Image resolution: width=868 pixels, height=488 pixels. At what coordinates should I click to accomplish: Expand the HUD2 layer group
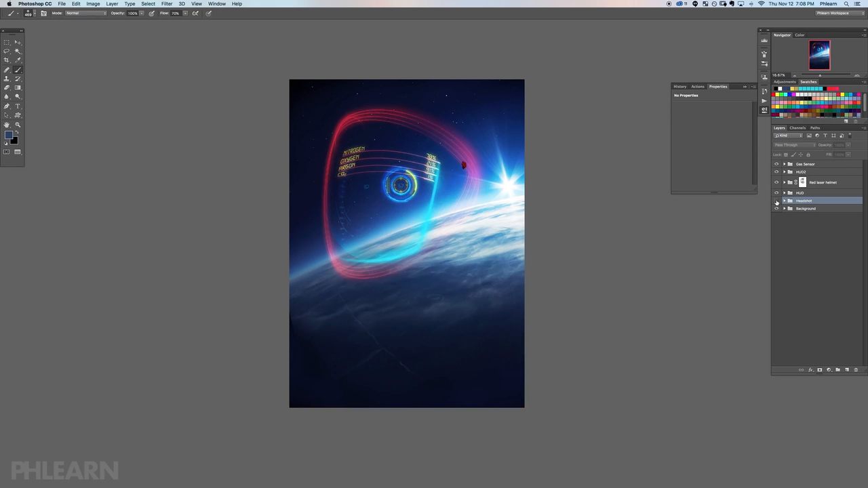click(x=784, y=172)
